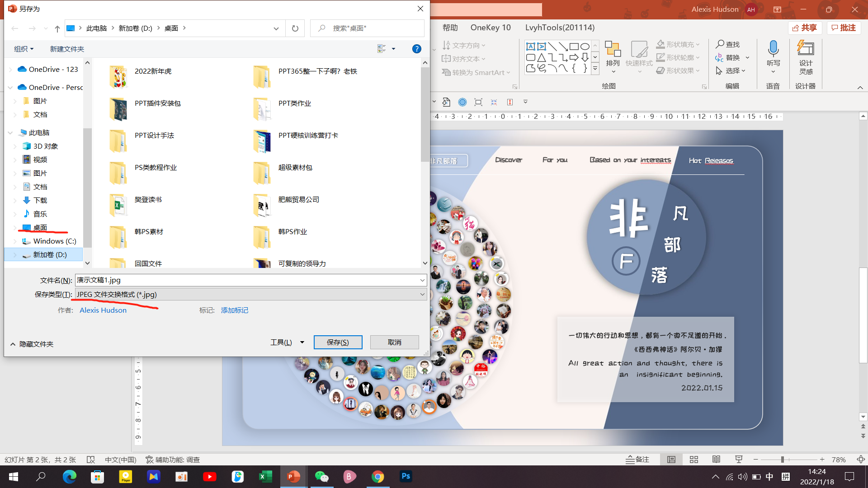Open the Design Ideas icon
Viewport: 868px width, 488px height.
806,49
